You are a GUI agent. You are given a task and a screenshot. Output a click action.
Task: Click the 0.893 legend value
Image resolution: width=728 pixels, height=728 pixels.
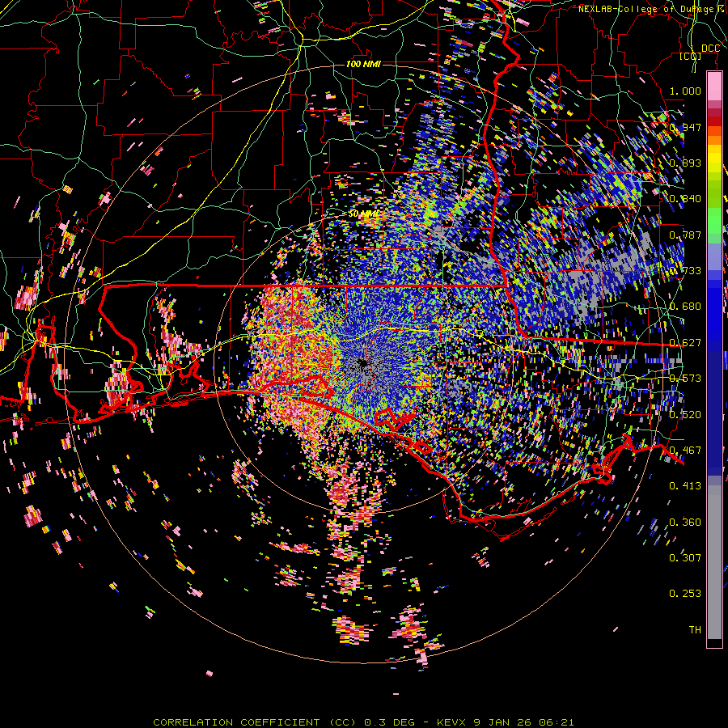coord(685,163)
